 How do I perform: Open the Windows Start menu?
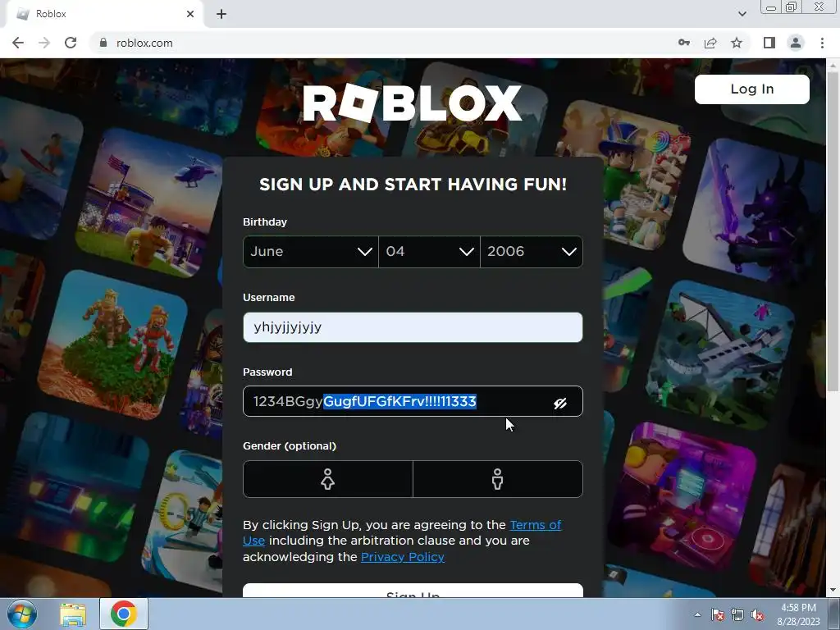[22, 614]
